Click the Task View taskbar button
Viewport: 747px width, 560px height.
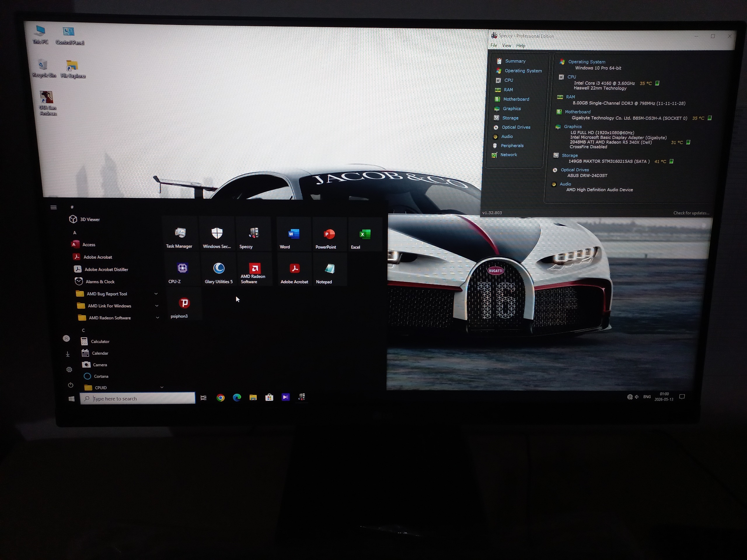coord(203,398)
